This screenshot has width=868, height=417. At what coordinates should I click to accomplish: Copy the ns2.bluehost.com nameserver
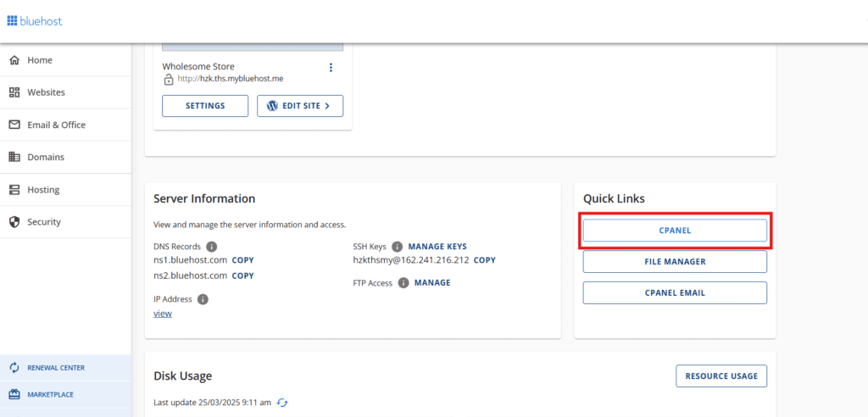(x=243, y=275)
